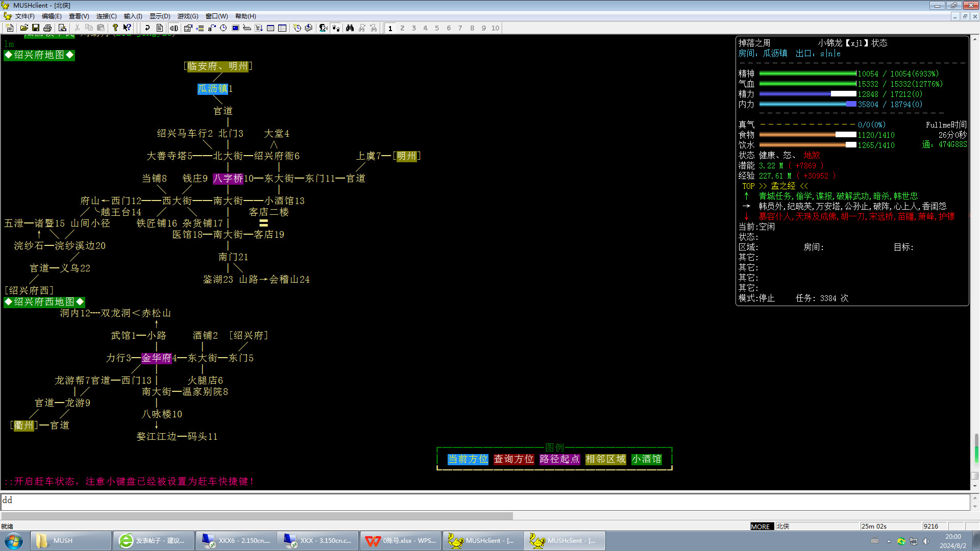Open the 帮助(H) menu
Screen dimensions: 980x551
pyautogui.click(x=246, y=16)
